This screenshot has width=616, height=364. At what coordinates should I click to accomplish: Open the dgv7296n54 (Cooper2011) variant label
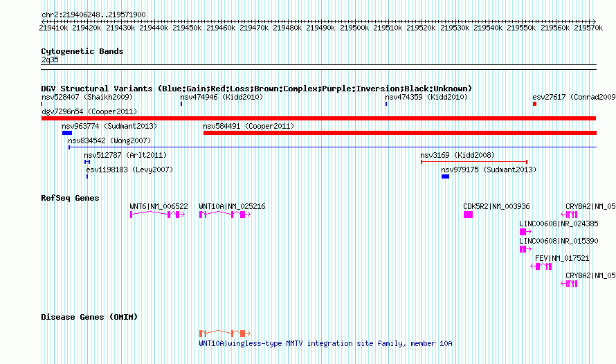pos(89,111)
